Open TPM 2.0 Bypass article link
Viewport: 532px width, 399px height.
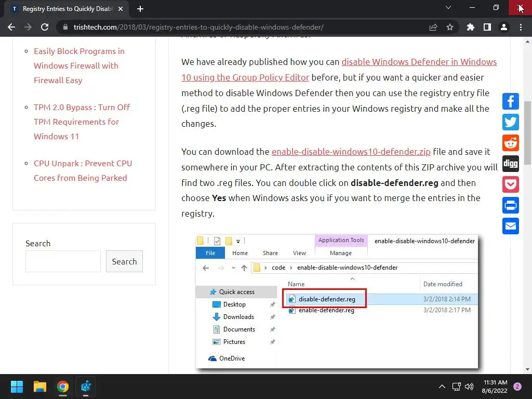[x=82, y=122]
